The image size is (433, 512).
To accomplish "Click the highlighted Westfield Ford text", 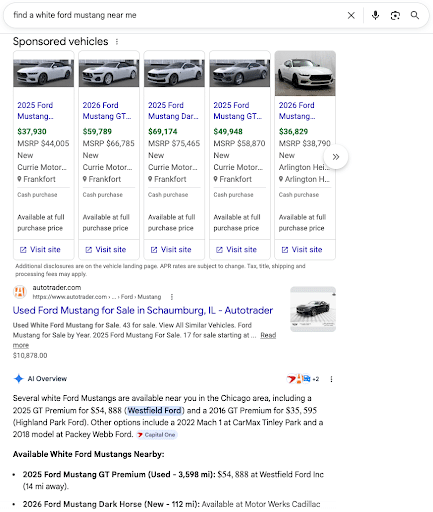I will (x=155, y=410).
